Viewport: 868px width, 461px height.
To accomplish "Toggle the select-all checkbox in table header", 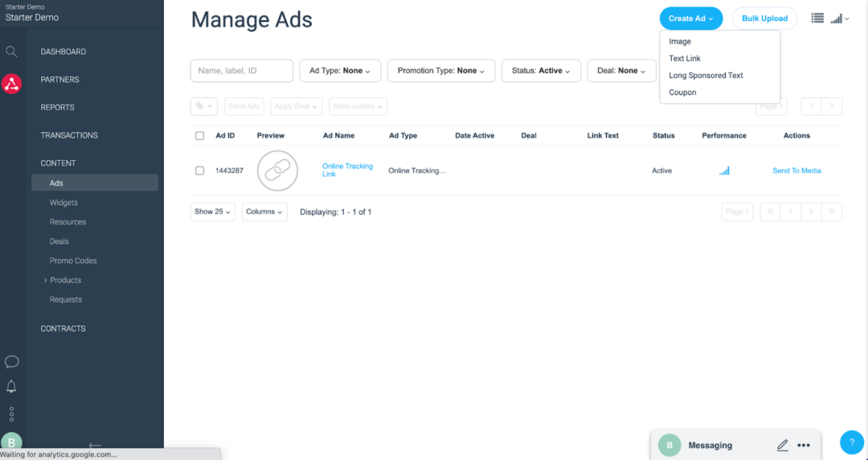I will 200,136.
